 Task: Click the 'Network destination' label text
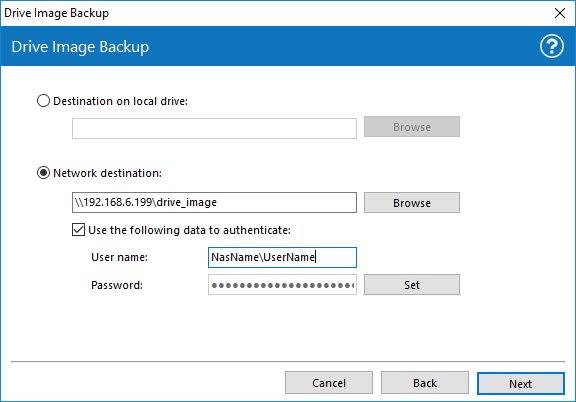[107, 173]
